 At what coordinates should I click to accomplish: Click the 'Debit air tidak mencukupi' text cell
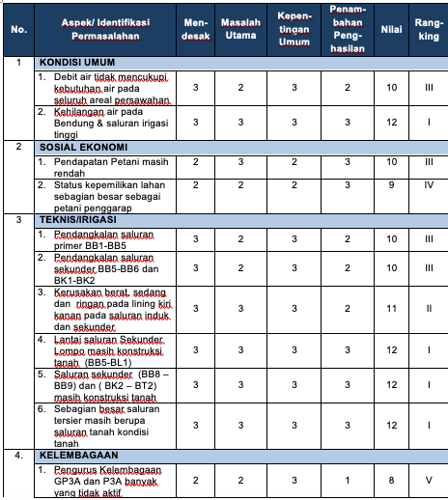click(x=105, y=88)
